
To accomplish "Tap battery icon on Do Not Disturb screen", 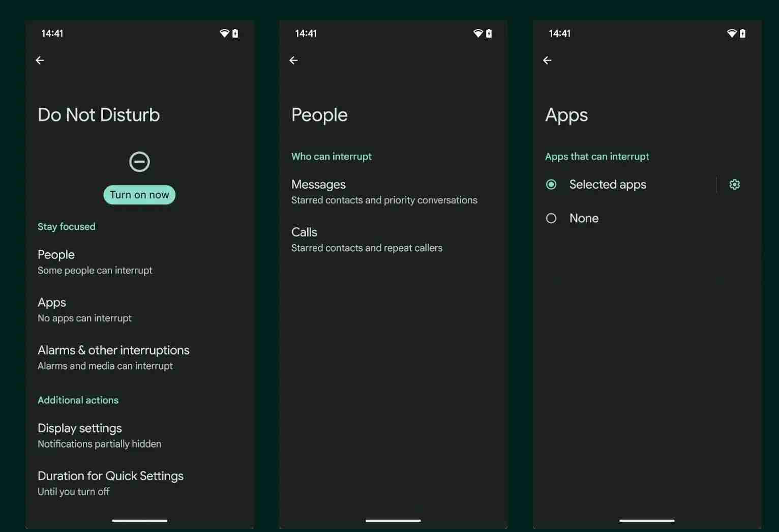I will pyautogui.click(x=235, y=34).
